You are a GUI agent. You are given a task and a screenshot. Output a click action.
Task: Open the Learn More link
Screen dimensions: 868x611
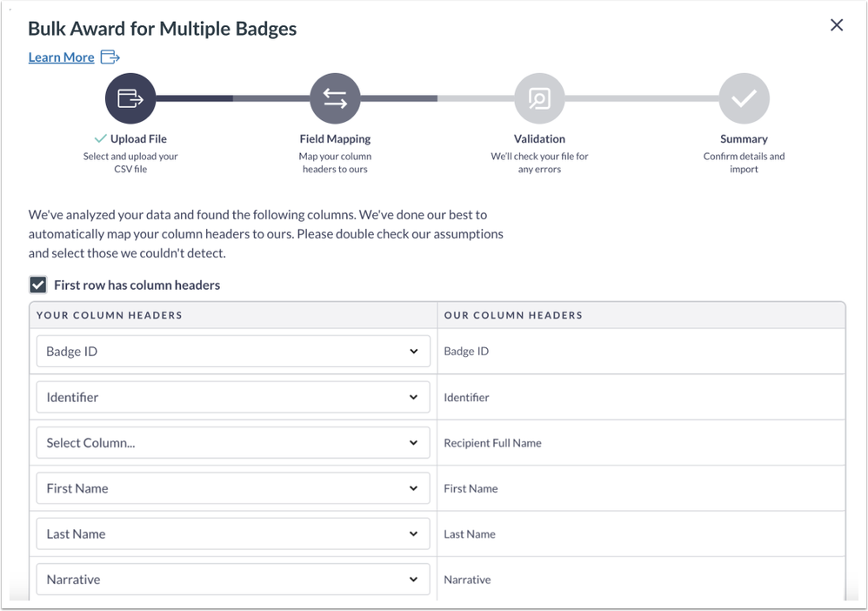(x=61, y=57)
